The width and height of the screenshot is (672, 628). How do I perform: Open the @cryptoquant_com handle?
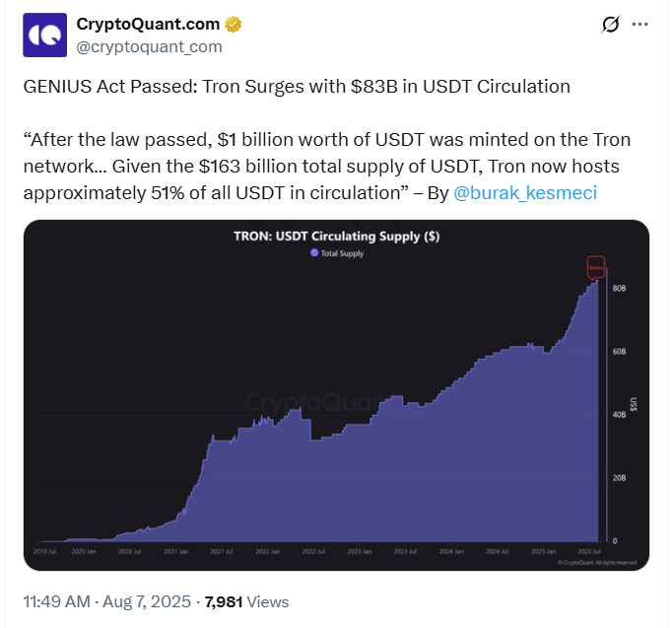click(149, 46)
